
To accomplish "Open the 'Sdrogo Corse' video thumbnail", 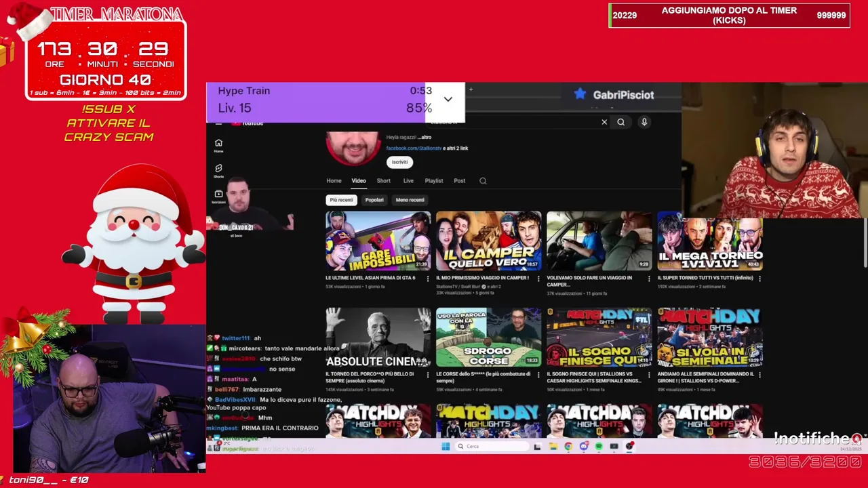I will coord(488,338).
